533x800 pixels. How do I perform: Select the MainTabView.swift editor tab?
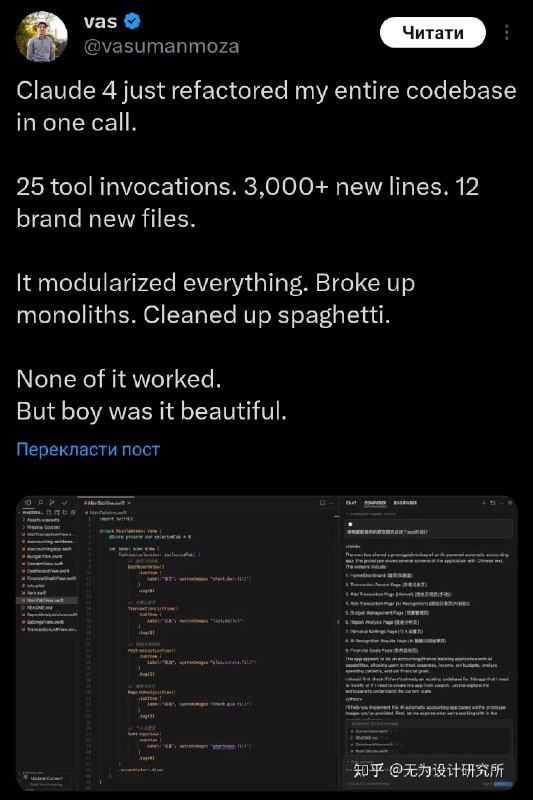click(105, 503)
